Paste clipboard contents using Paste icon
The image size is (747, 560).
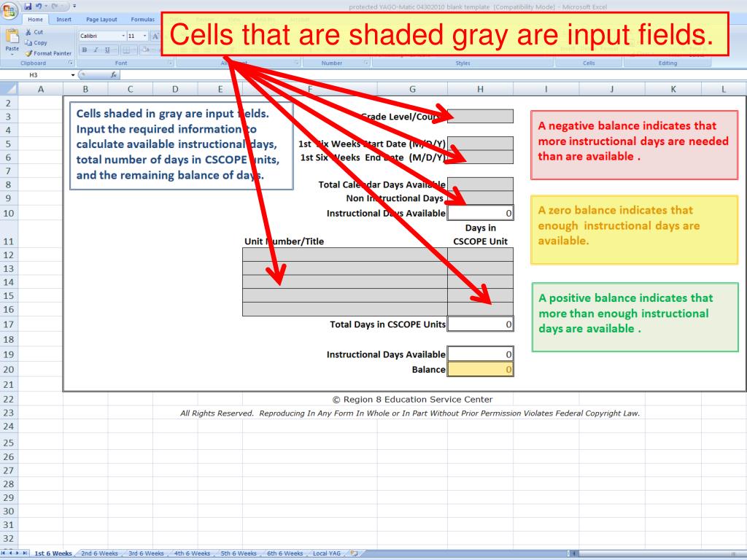click(x=12, y=36)
